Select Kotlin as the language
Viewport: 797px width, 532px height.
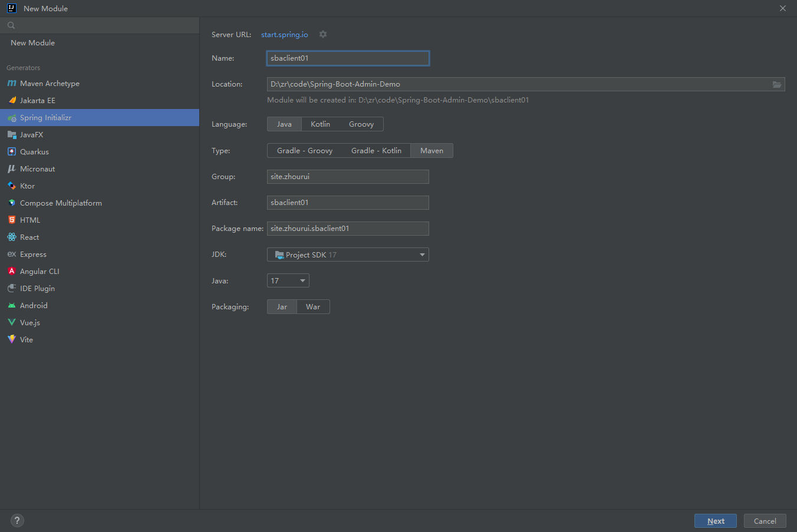[320, 124]
